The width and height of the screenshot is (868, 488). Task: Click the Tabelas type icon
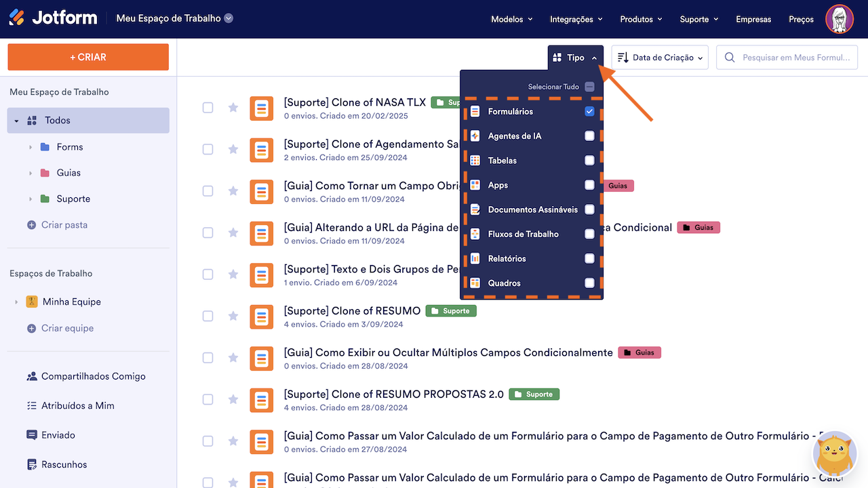pyautogui.click(x=475, y=161)
